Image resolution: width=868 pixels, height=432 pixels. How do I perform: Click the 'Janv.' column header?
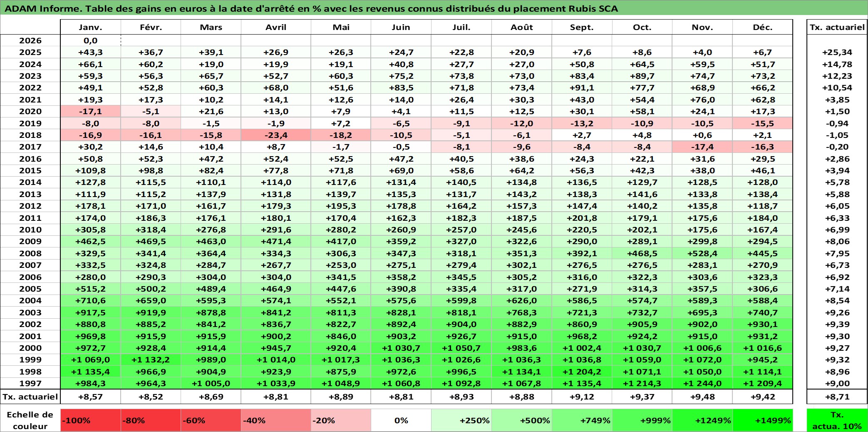click(91, 27)
